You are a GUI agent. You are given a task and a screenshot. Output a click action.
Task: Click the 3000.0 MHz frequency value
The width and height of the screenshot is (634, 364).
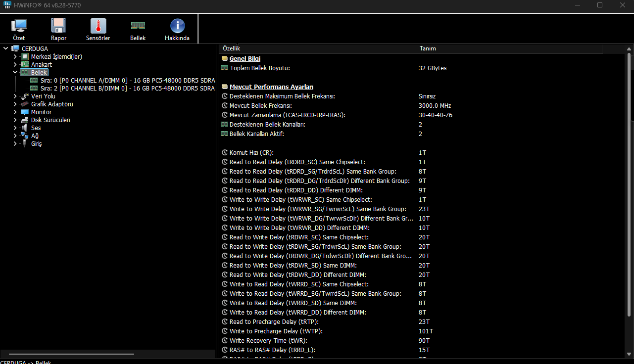435,105
